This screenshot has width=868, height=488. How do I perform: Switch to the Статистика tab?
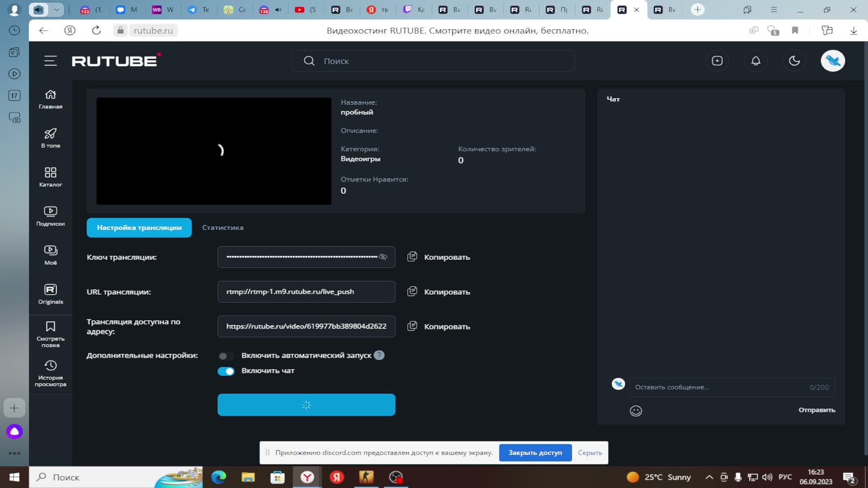point(222,228)
